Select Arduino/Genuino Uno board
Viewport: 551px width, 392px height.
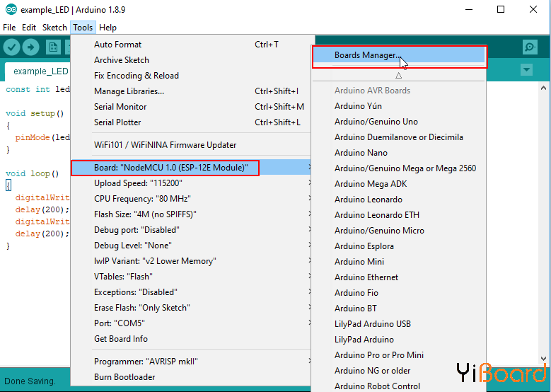click(399, 122)
